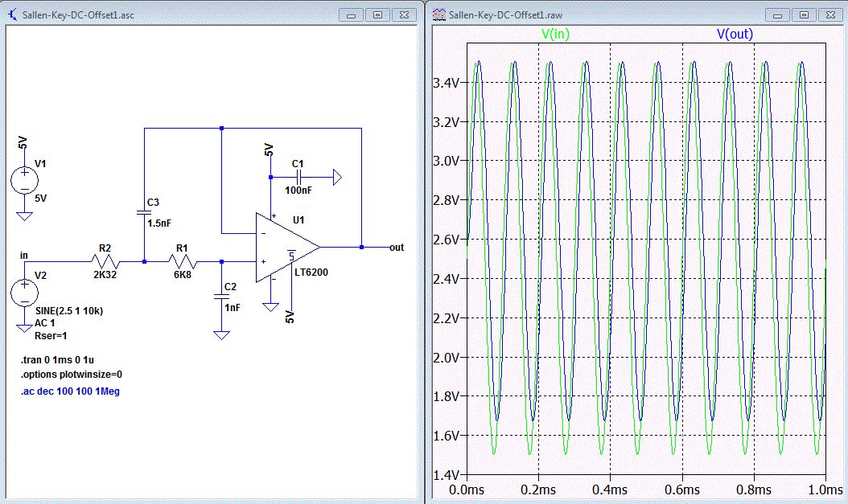The image size is (848, 504).
Task: Select the C1 bypass capacitor symbol
Action: pyautogui.click(x=298, y=177)
